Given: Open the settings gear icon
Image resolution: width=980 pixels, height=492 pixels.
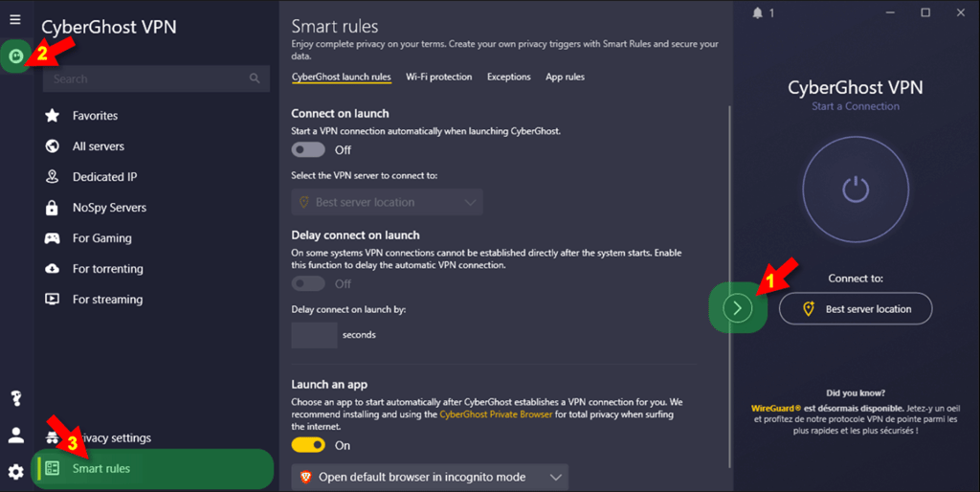Looking at the screenshot, I should [16, 471].
